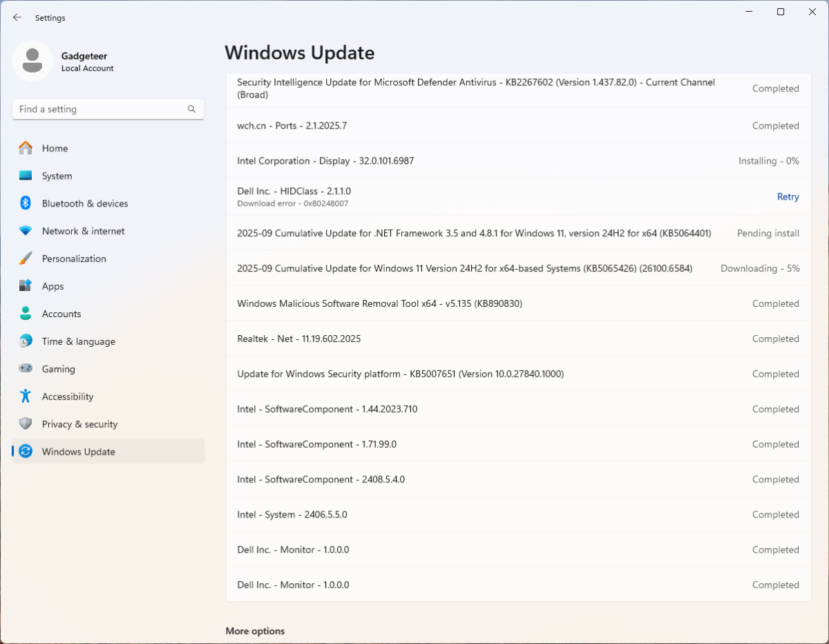Open Time & language clock icon

26,341
